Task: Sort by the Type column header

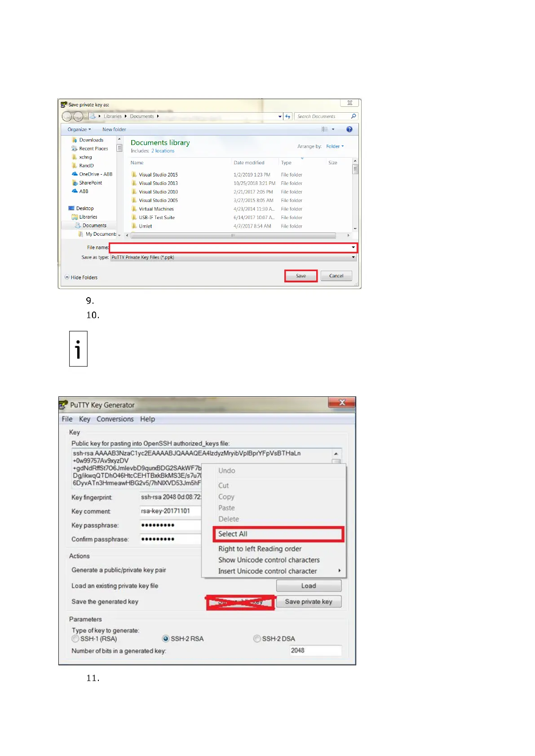Action: 286,163
